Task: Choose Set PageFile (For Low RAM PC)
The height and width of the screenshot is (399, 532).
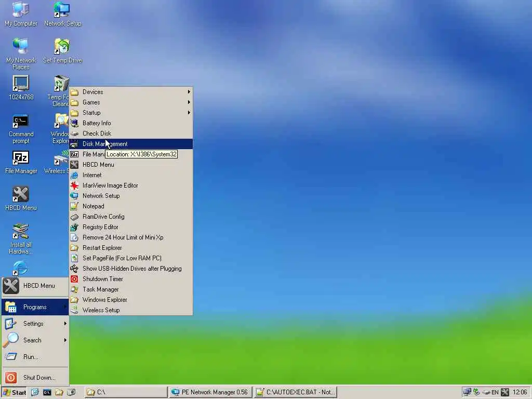Action: click(x=131, y=258)
